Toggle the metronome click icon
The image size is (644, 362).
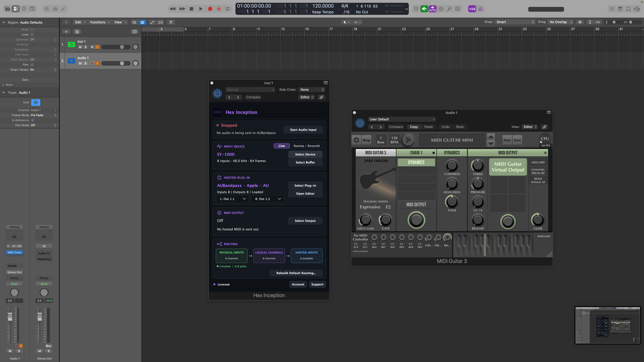click(480, 9)
